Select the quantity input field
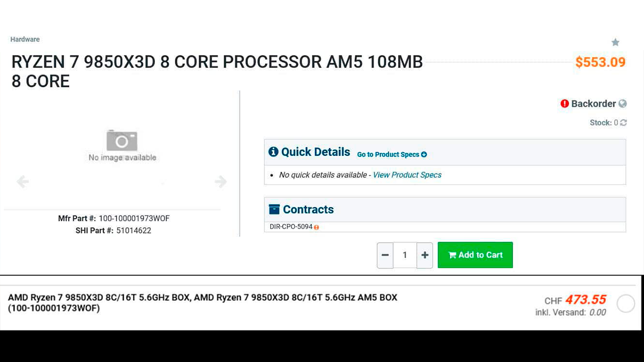Viewport: 644px width, 362px height. [405, 255]
